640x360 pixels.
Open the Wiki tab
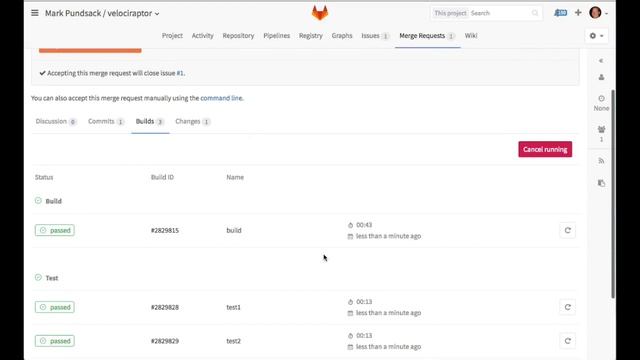coord(471,36)
